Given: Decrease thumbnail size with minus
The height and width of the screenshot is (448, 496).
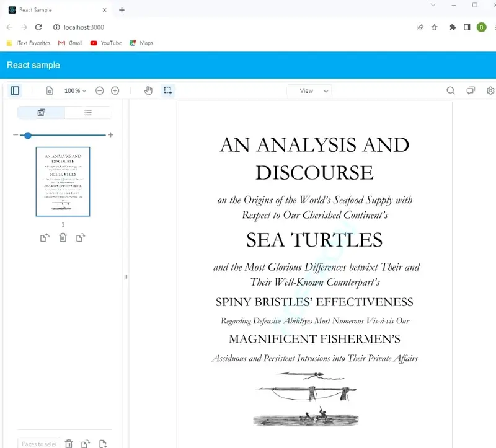Looking at the screenshot, I should point(15,134).
